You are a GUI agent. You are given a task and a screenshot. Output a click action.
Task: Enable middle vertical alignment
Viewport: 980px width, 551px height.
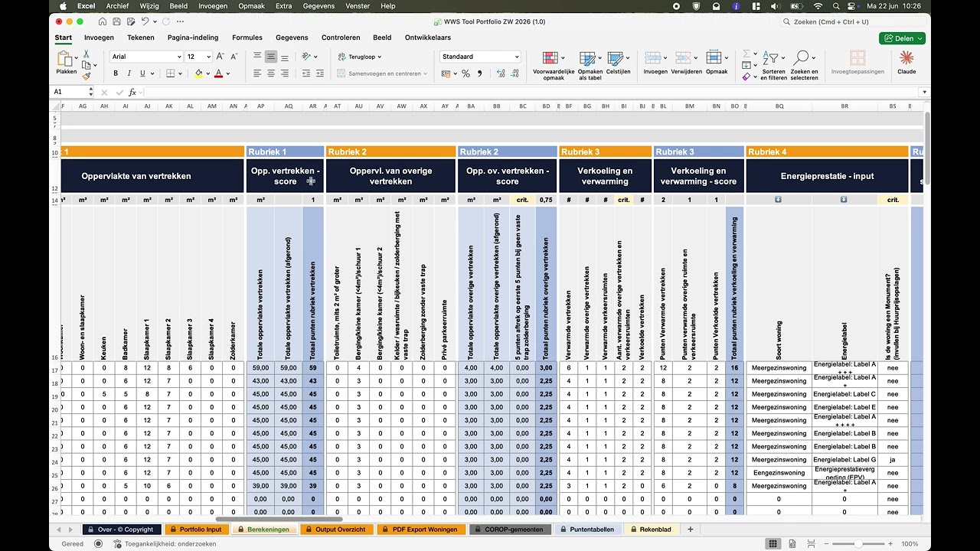270,57
